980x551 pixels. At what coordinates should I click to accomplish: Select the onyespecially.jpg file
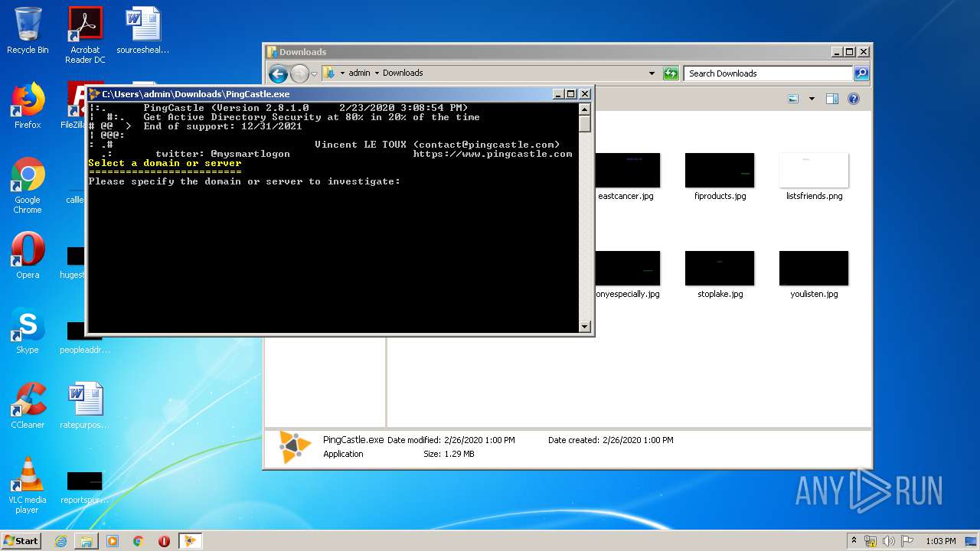[626, 274]
